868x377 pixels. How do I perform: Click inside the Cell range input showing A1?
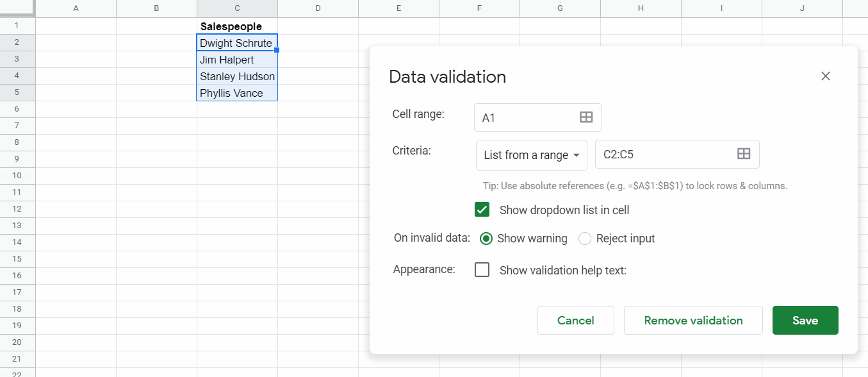(525, 117)
